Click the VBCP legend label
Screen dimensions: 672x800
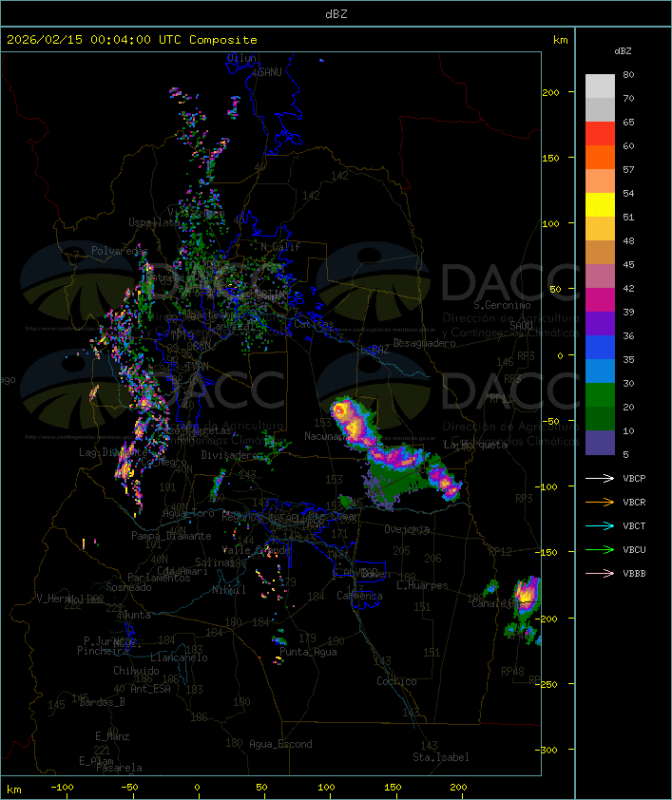click(634, 479)
